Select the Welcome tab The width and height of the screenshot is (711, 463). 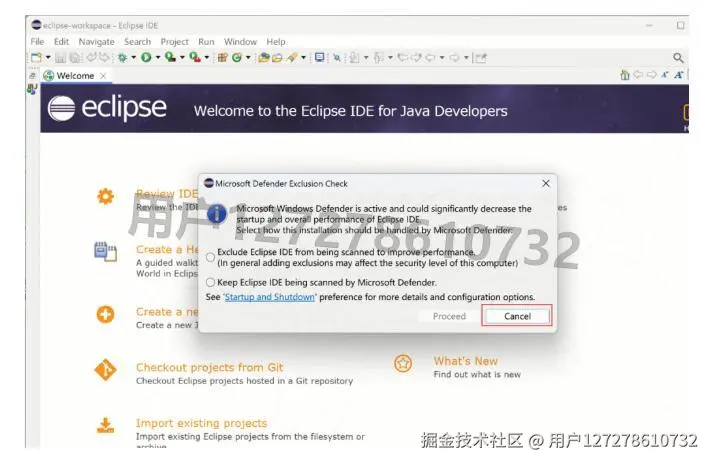75,76
